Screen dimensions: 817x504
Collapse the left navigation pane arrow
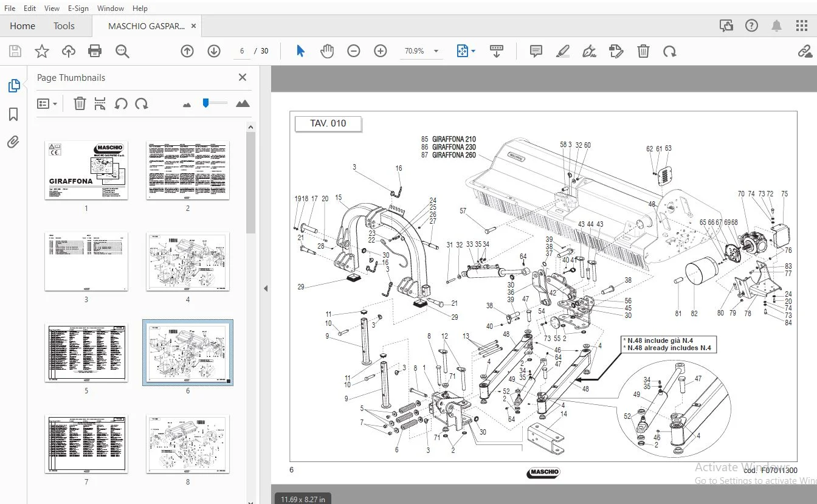coord(265,288)
